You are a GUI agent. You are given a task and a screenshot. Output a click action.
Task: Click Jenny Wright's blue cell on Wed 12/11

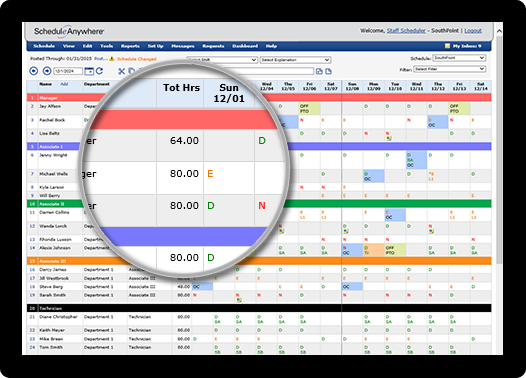[416, 160]
